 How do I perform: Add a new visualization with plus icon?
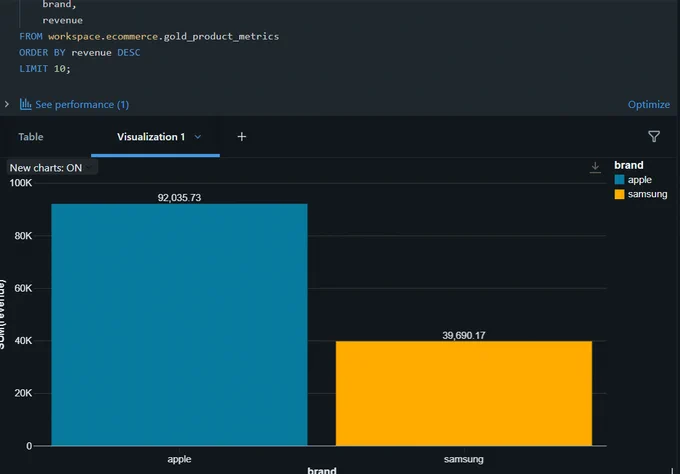[x=242, y=137]
